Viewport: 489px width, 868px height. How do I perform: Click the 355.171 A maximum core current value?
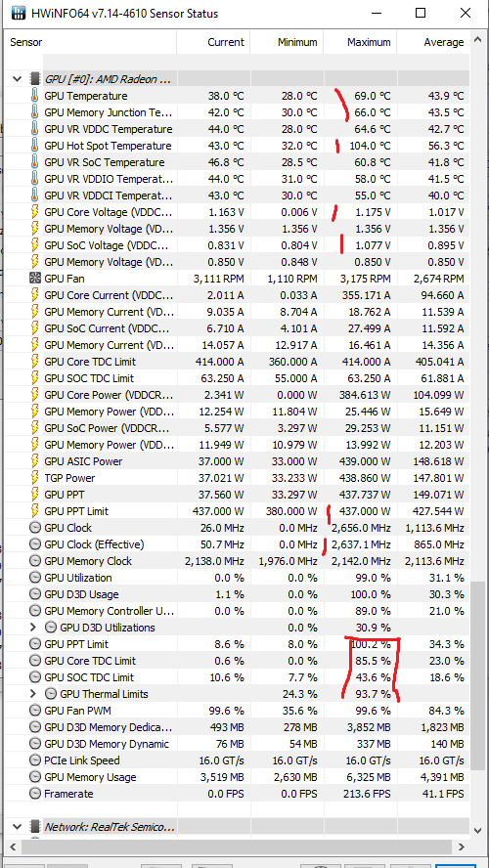coord(365,295)
